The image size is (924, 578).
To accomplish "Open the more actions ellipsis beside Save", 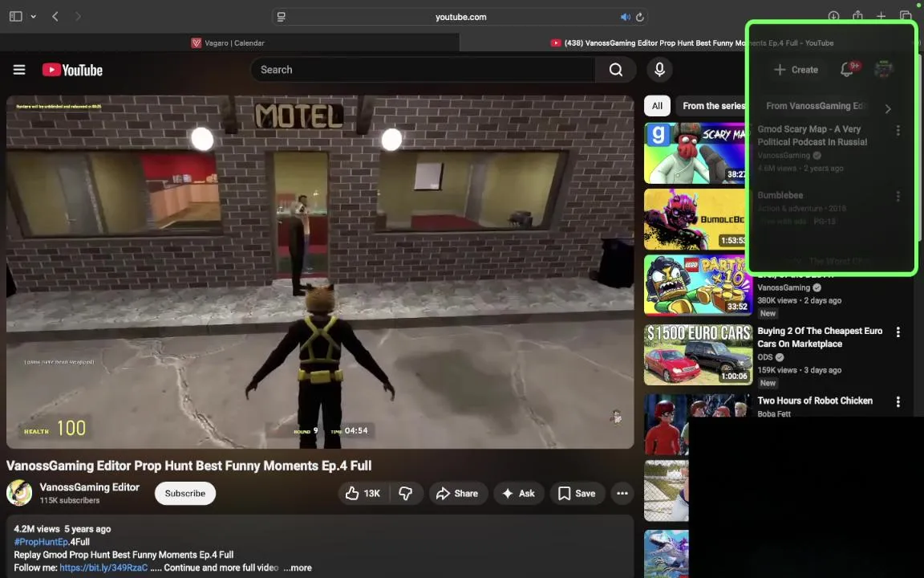I will 622,494.
